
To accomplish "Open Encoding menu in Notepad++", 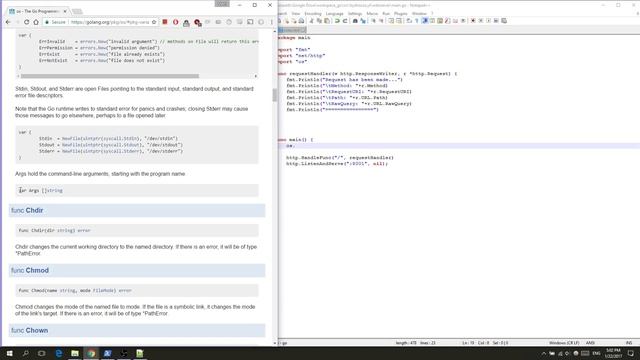I will point(313,13).
